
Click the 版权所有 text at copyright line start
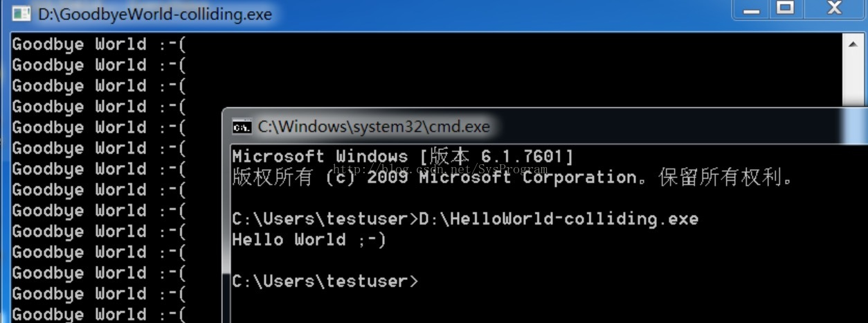point(272,177)
